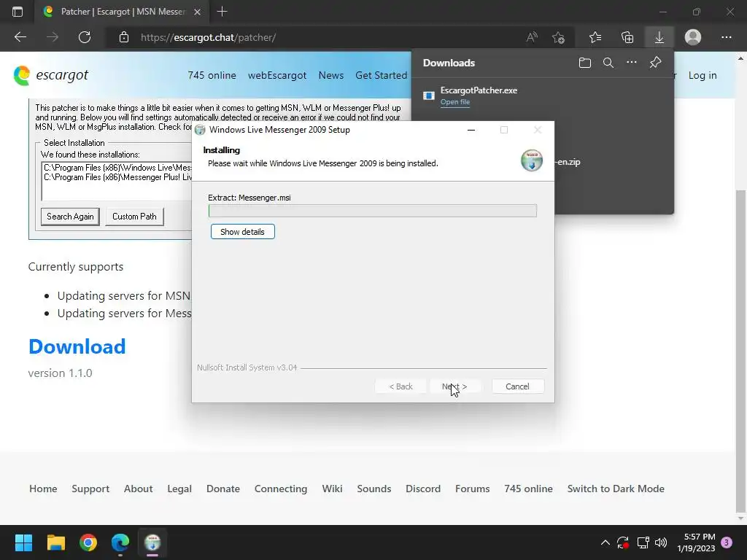Click the site lock icon in address bar

coord(124,37)
